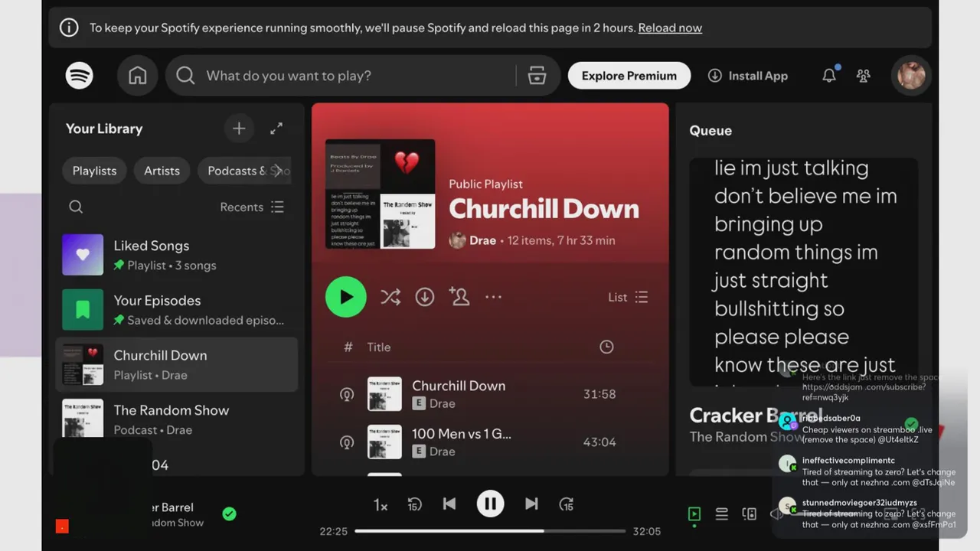Filter library by Artists
Image resolution: width=980 pixels, height=551 pixels.
pos(162,171)
